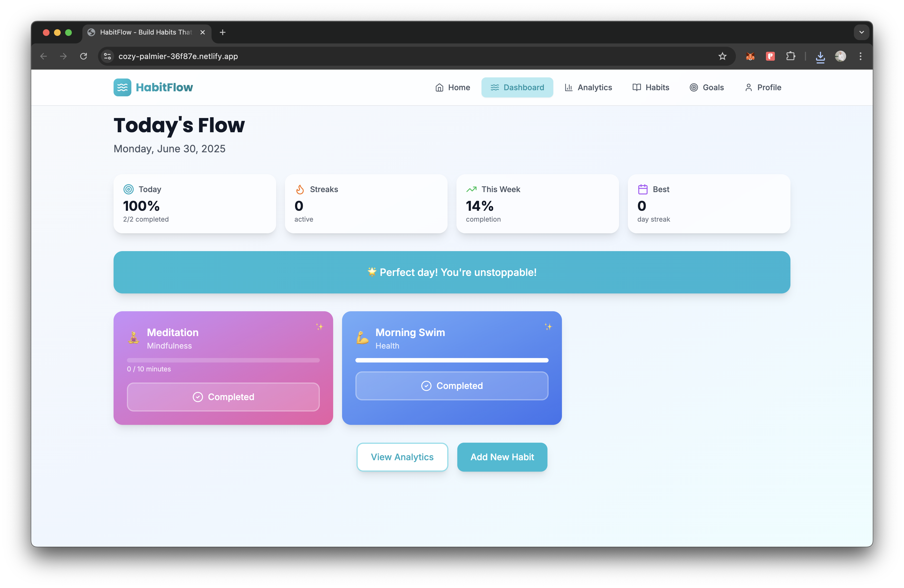Click the MetaMask fox extension icon
This screenshot has height=588, width=904.
[750, 56]
